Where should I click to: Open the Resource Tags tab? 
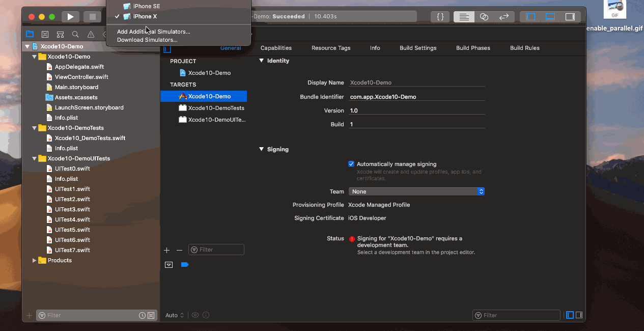331,48
